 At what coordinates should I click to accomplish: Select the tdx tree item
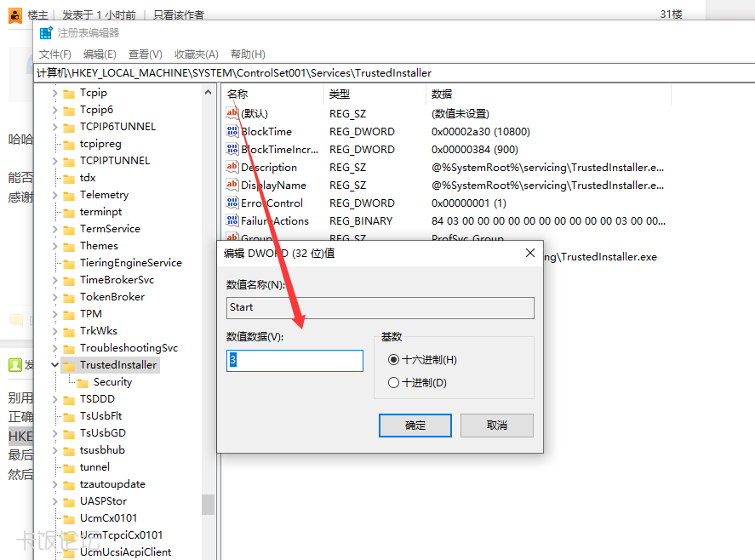pyautogui.click(x=88, y=178)
